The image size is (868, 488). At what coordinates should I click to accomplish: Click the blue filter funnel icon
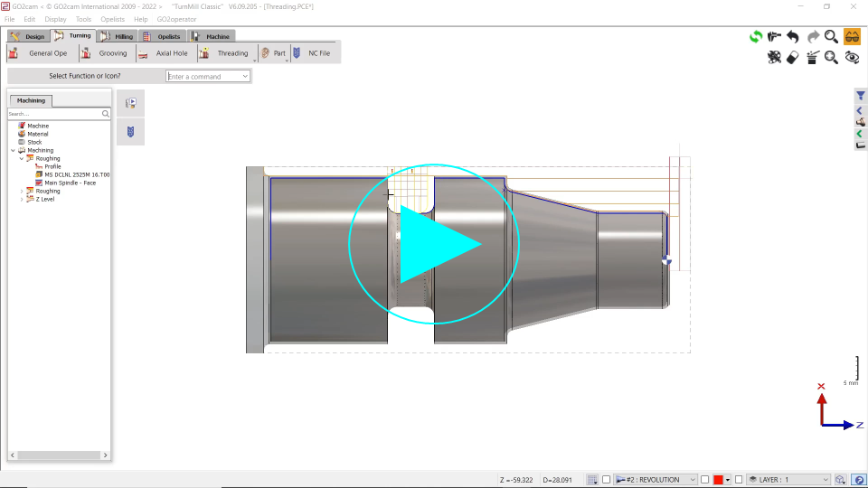860,96
